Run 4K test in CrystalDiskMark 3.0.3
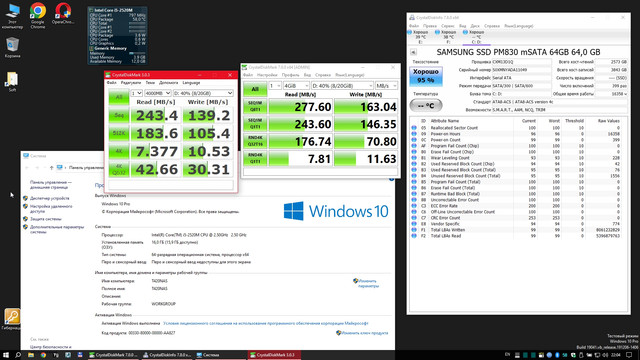The width and height of the screenshot is (640, 360). tap(119, 151)
